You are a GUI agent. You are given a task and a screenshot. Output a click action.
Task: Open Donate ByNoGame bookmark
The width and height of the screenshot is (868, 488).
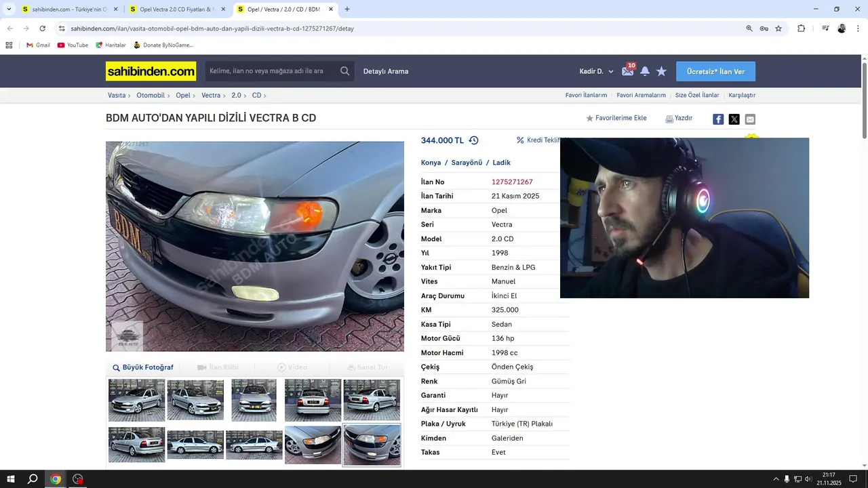tap(163, 45)
